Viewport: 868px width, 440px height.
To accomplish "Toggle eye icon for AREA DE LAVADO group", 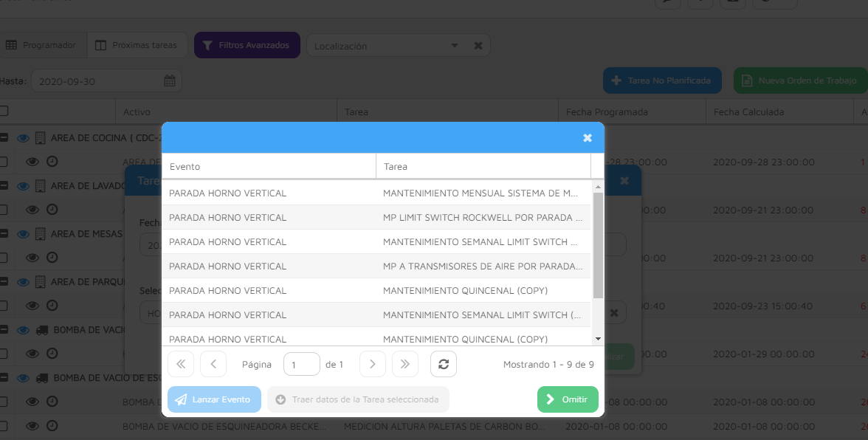I will (x=23, y=186).
